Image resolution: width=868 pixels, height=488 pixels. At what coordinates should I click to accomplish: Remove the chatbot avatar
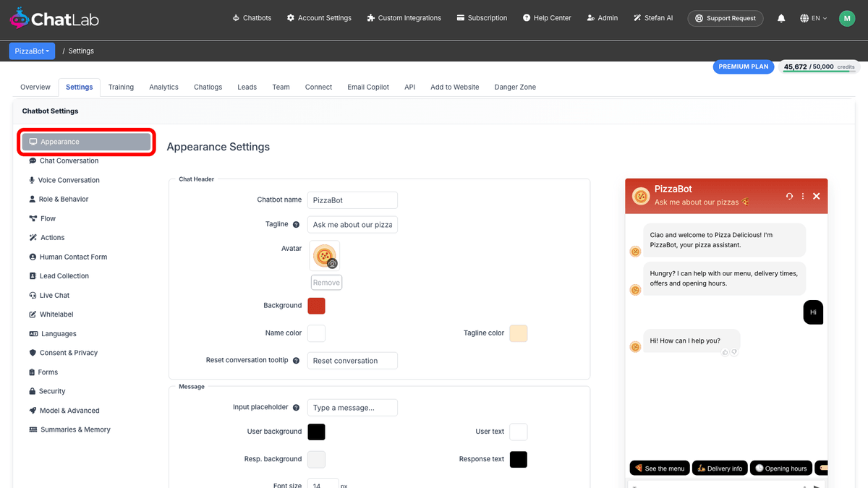tap(326, 283)
